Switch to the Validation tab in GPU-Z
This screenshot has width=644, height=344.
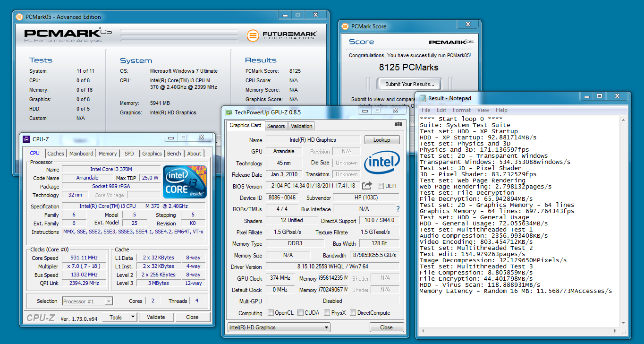[301, 126]
